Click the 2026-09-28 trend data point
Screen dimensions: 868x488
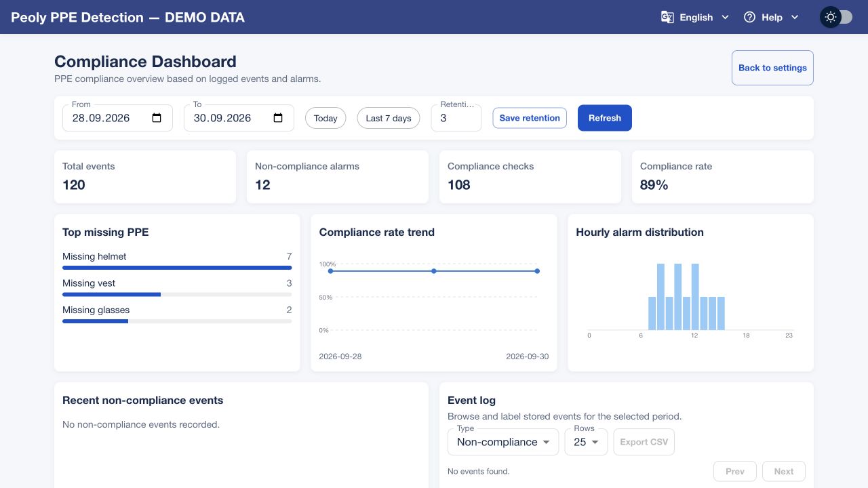(x=330, y=271)
